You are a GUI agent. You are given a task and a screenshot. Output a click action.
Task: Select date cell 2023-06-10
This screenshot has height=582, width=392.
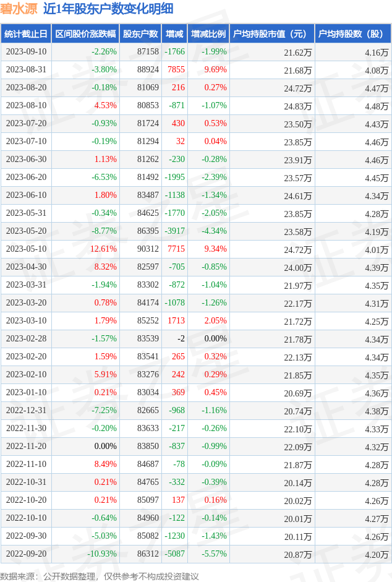point(27,195)
